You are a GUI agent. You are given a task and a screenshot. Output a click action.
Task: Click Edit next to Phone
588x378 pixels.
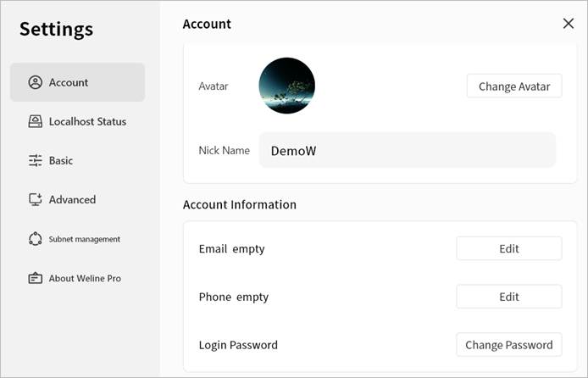(508, 297)
